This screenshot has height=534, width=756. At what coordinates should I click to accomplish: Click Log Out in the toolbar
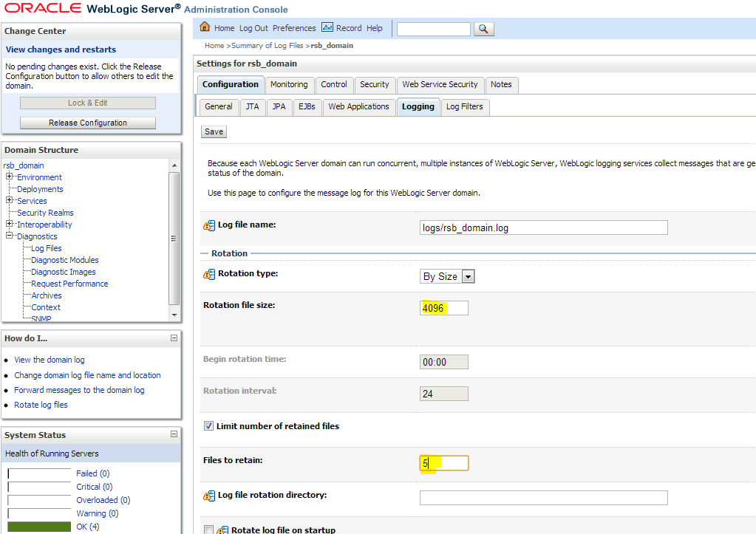[x=253, y=28]
